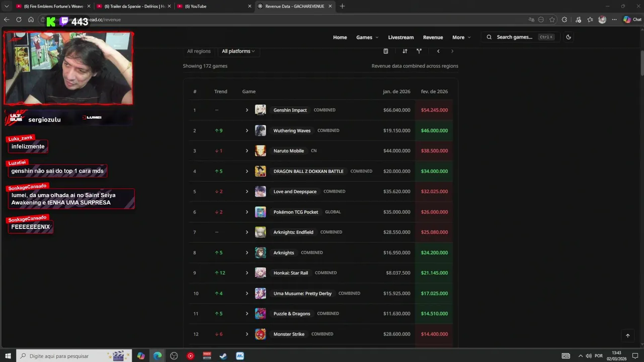Image resolution: width=644 pixels, height=362 pixels.
Task: Click jan. de 2026 column header
Action: pyautogui.click(x=396, y=92)
